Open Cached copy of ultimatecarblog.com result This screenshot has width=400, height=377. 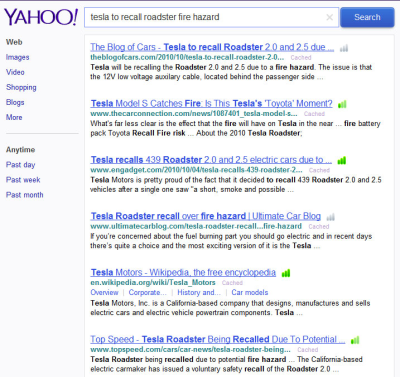click(x=319, y=226)
